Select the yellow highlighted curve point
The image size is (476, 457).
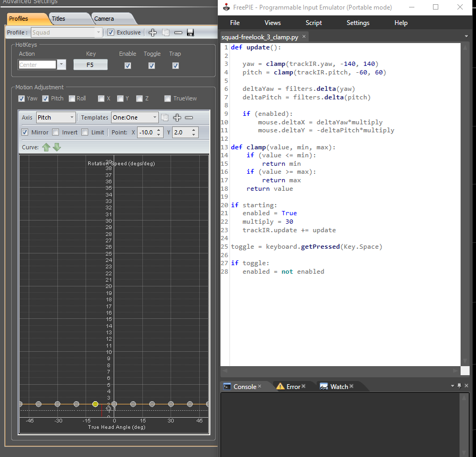coord(95,404)
